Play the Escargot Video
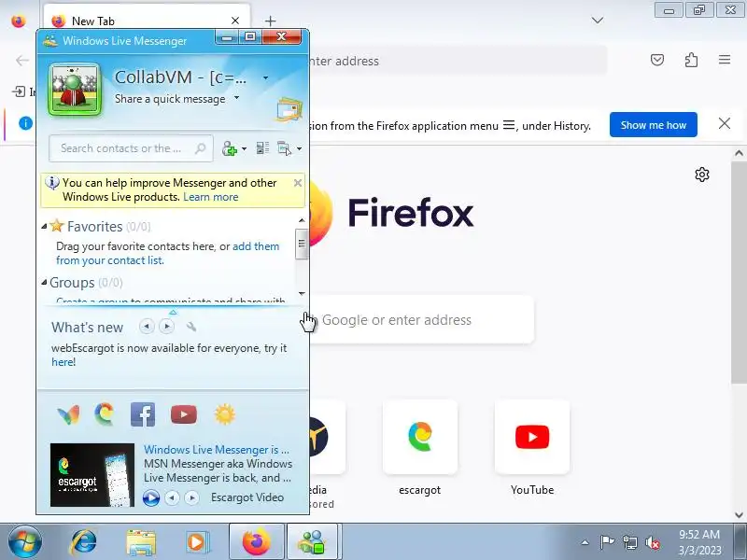This screenshot has width=747, height=560. [151, 498]
